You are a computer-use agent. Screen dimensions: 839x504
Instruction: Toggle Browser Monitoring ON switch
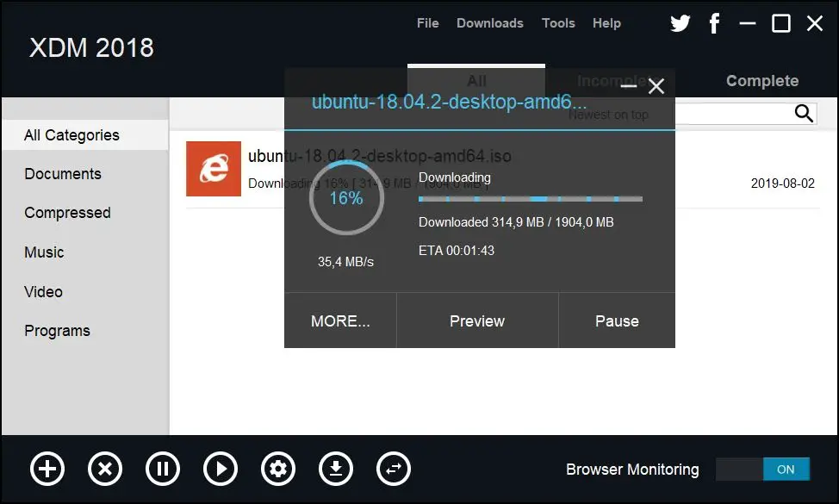tap(762, 470)
